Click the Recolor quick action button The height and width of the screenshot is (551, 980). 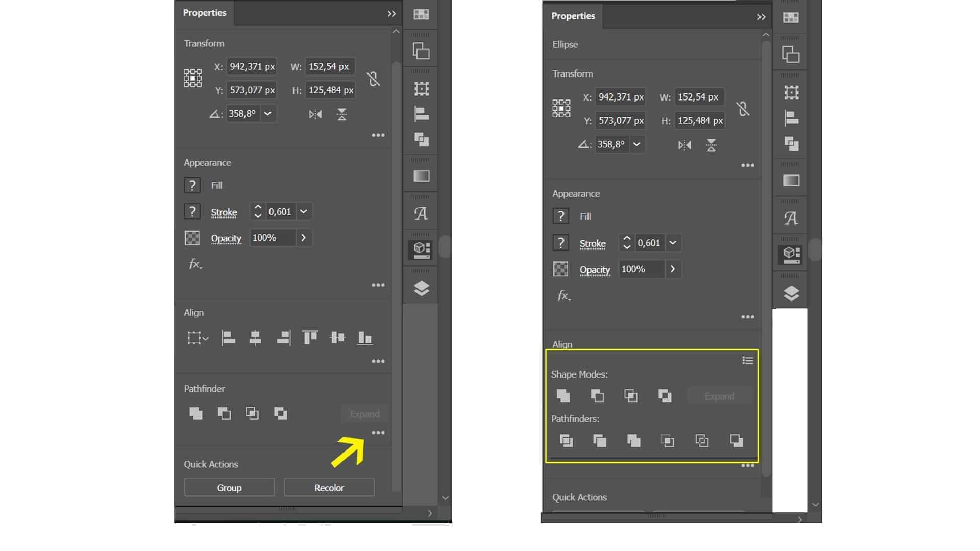(x=329, y=488)
